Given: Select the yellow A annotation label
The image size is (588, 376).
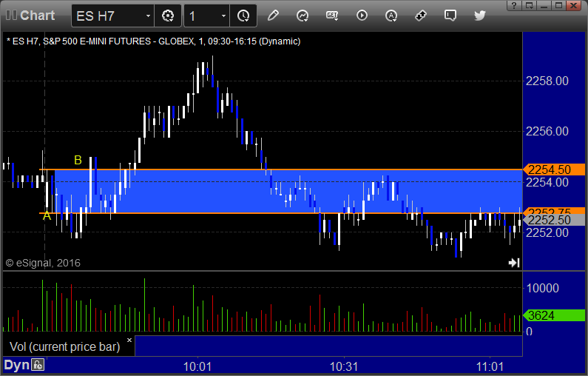Looking at the screenshot, I should coord(47,216).
